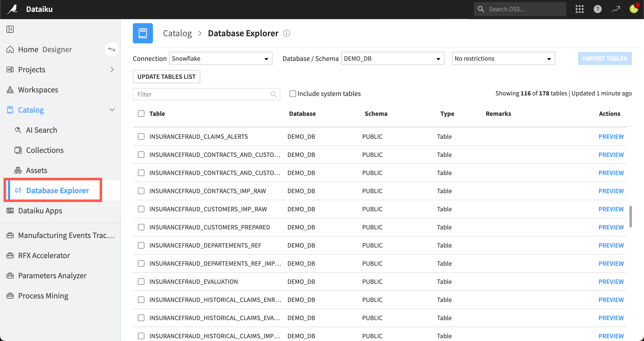Click the Assets cubes icon
Screen dimensions: 644x341
click(x=18, y=170)
